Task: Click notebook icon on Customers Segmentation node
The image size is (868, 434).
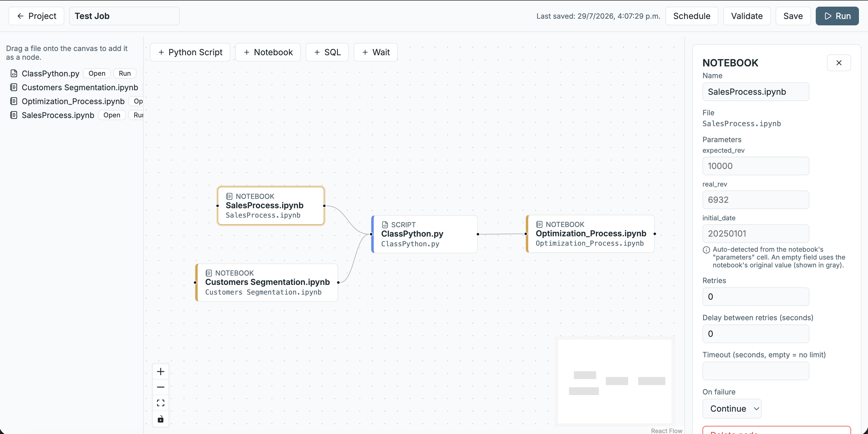Action: pos(209,273)
